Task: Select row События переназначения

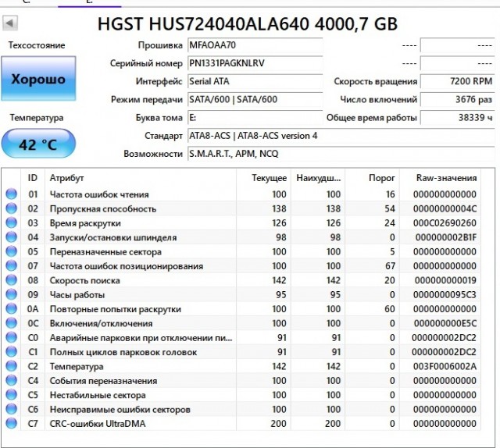Action: [x=241, y=380]
